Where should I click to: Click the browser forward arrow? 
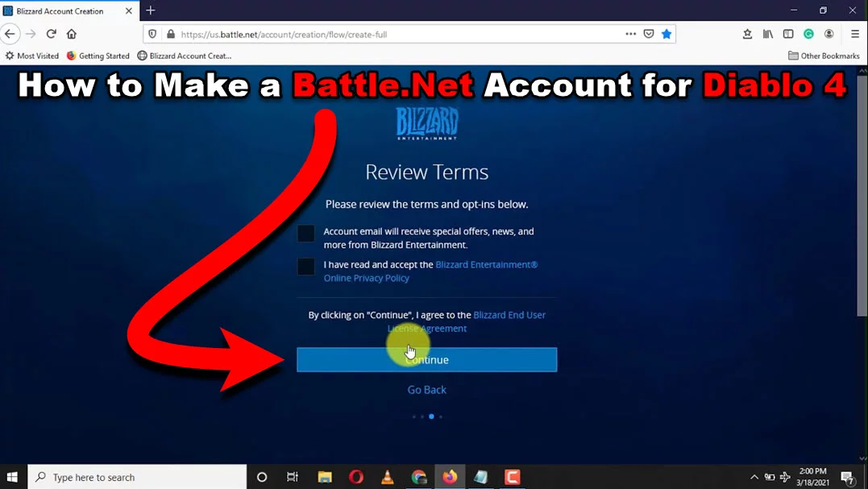coord(31,35)
